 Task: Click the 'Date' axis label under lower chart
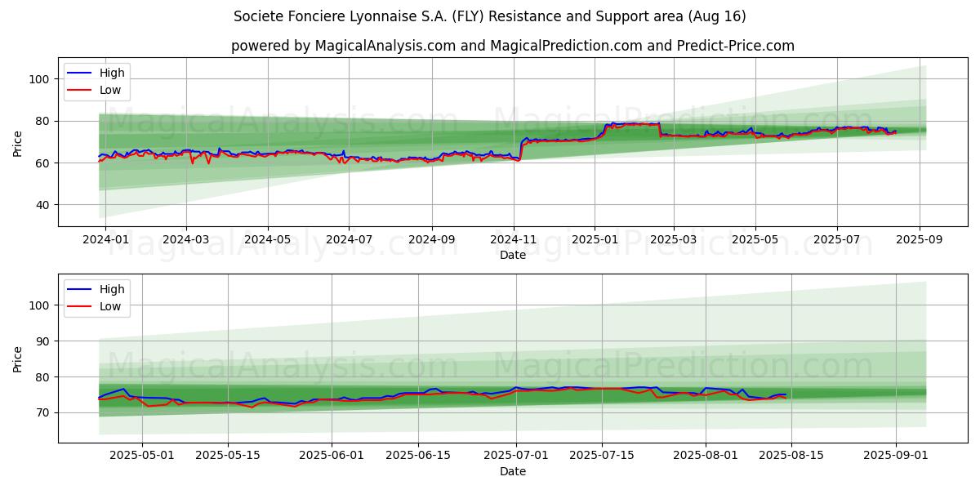coord(512,471)
